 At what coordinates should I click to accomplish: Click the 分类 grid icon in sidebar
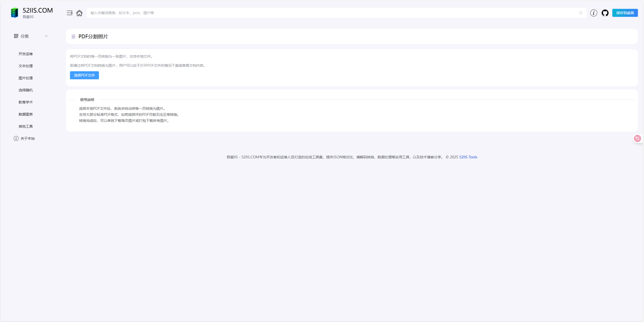click(x=16, y=36)
